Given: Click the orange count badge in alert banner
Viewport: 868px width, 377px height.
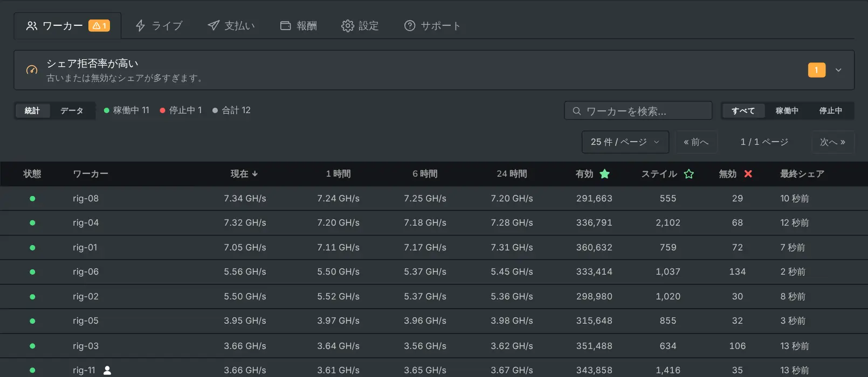Looking at the screenshot, I should coord(817,70).
